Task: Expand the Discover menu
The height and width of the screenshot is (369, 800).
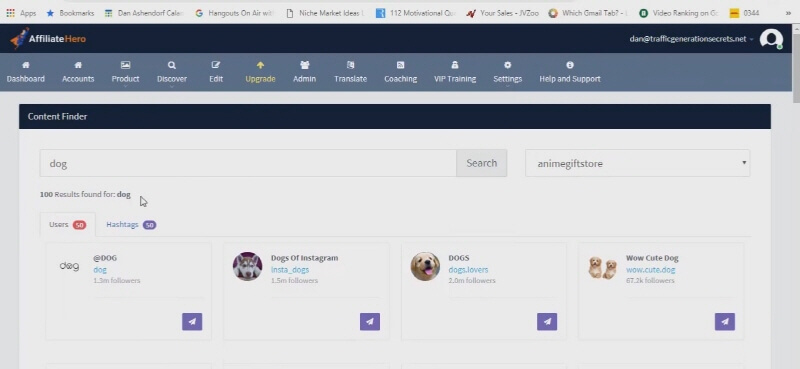Action: 172,73
